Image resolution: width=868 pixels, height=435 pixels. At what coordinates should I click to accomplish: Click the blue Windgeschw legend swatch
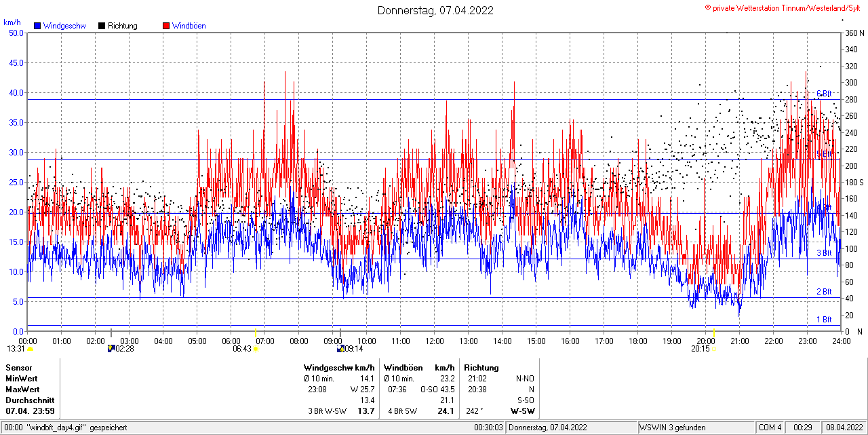(x=37, y=26)
